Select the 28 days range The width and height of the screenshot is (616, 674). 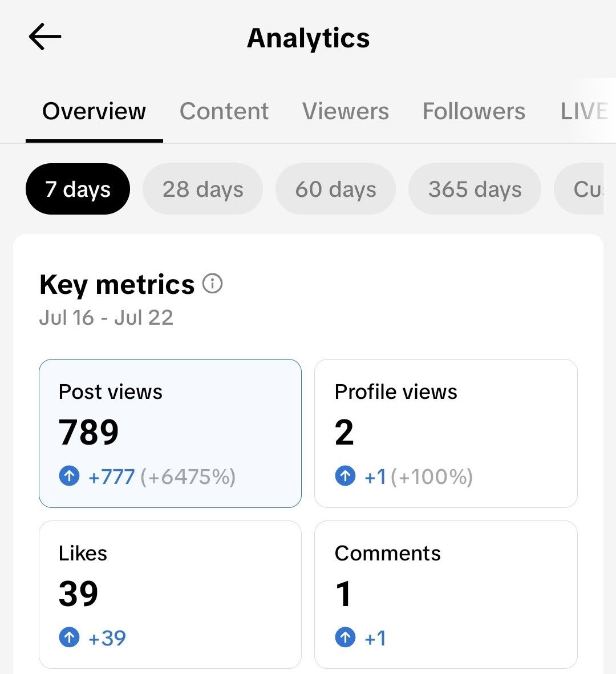pyautogui.click(x=202, y=189)
